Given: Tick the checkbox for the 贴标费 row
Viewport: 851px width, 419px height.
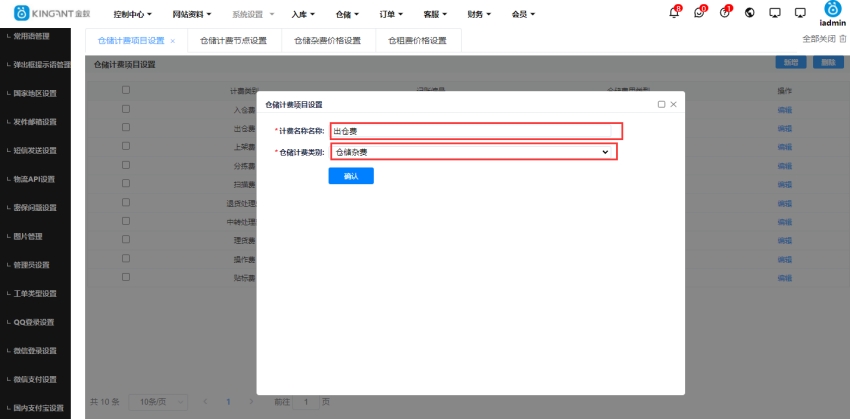Looking at the screenshot, I should click(126, 277).
